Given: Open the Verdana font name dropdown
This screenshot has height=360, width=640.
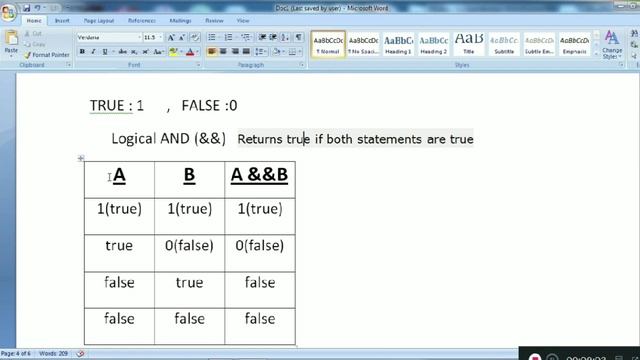Looking at the screenshot, I should pyautogui.click(x=139, y=38).
